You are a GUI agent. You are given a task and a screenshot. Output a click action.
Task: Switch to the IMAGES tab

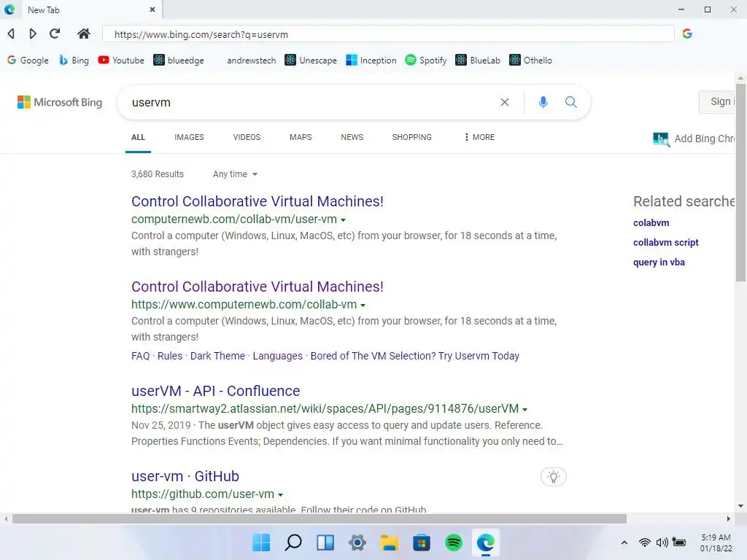[189, 137]
